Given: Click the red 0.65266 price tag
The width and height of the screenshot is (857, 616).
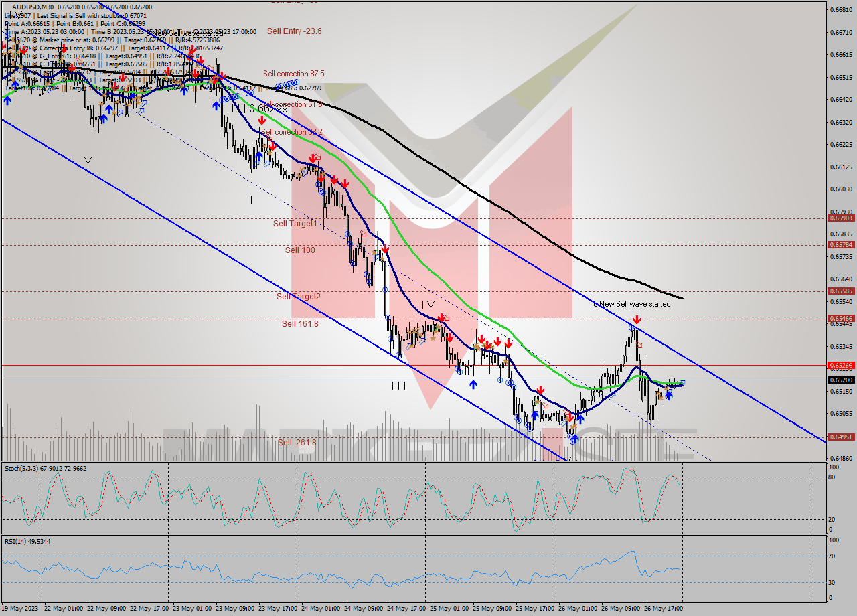Looking at the screenshot, I should [841, 365].
